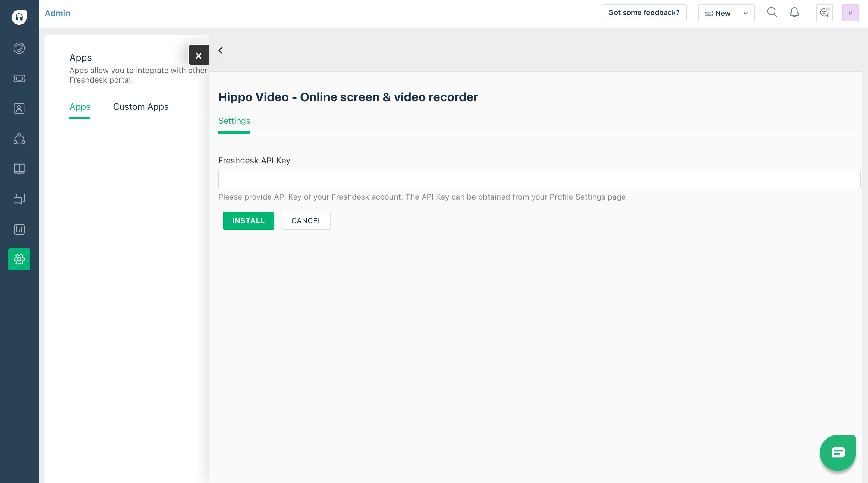Click the INSTALL button
Viewport: 868px width, 483px height.
click(248, 220)
